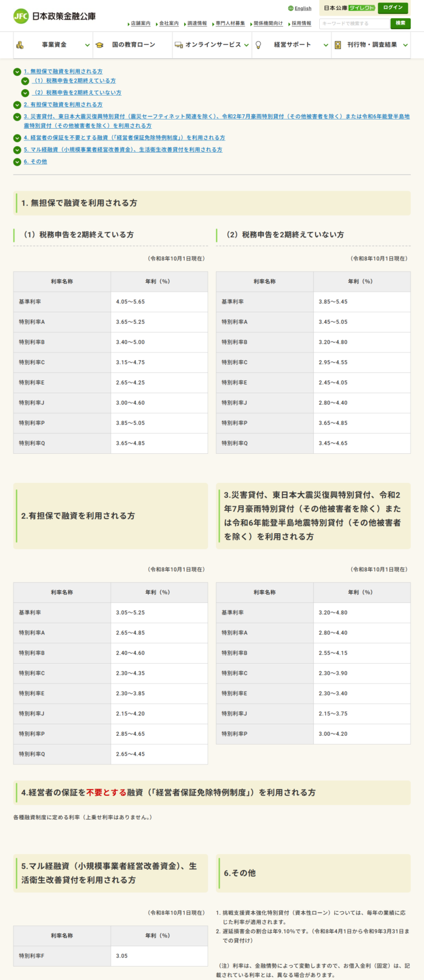424x980 pixels.
Task: Click green arrow icon beside 4. 経営者の保証
Action: click(17, 138)
